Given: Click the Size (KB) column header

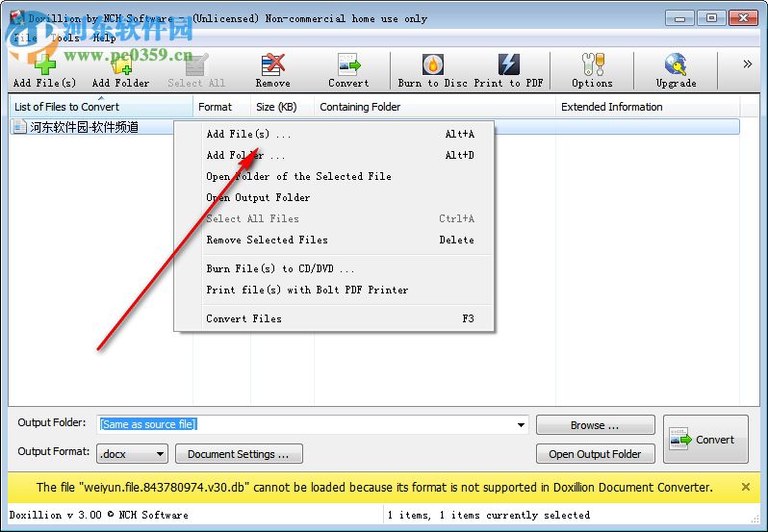Looking at the screenshot, I should point(283,106).
